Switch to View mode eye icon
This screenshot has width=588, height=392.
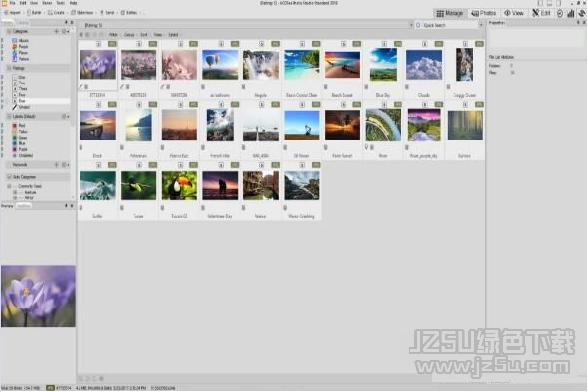pyautogui.click(x=513, y=13)
